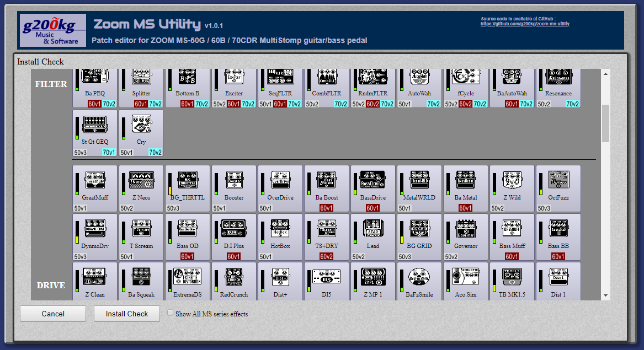The width and height of the screenshot is (644, 350).
Task: Select the Z Clean pedal
Action: pyautogui.click(x=95, y=282)
